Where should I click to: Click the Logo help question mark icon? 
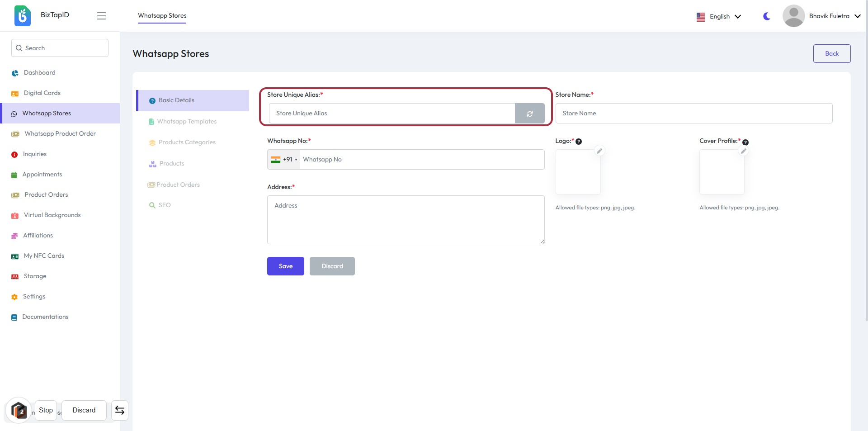[579, 142]
